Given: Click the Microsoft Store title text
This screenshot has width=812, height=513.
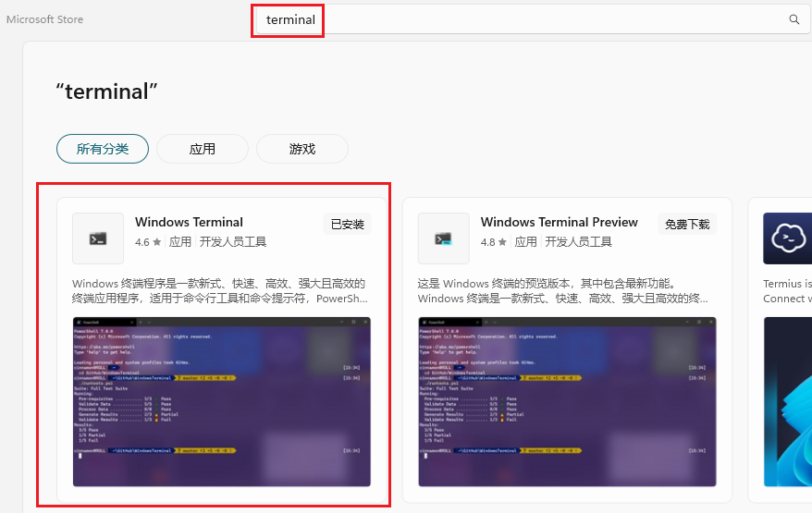Looking at the screenshot, I should pos(45,19).
